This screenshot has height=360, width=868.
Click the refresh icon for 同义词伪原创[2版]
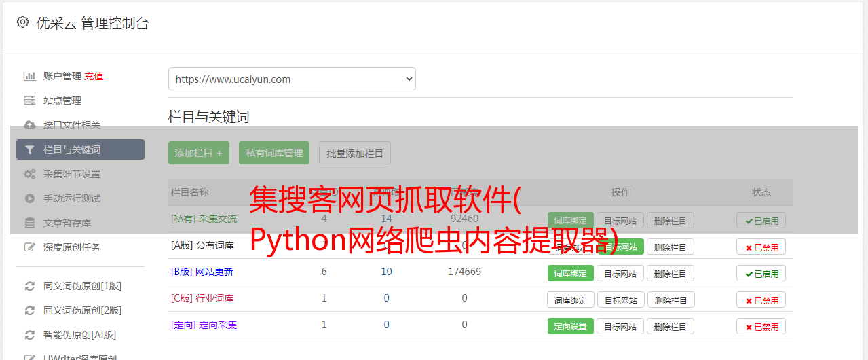(x=29, y=310)
